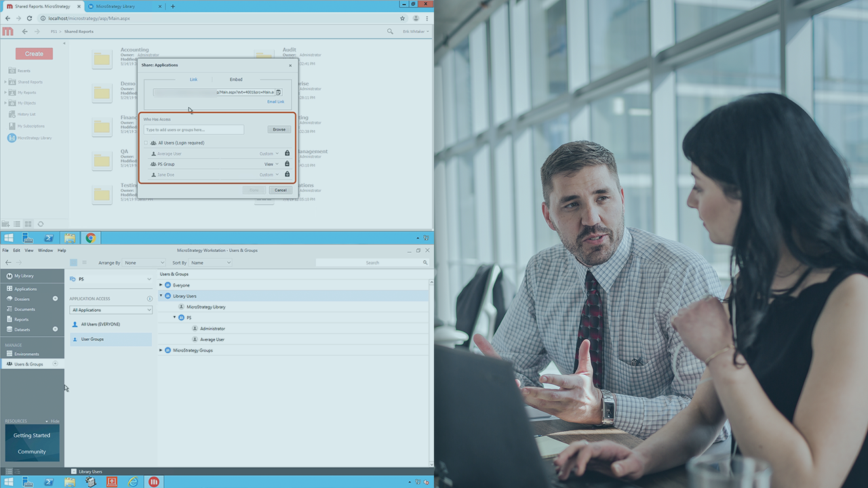
Task: Open PS Group's View permission dropdown
Action: coord(271,164)
